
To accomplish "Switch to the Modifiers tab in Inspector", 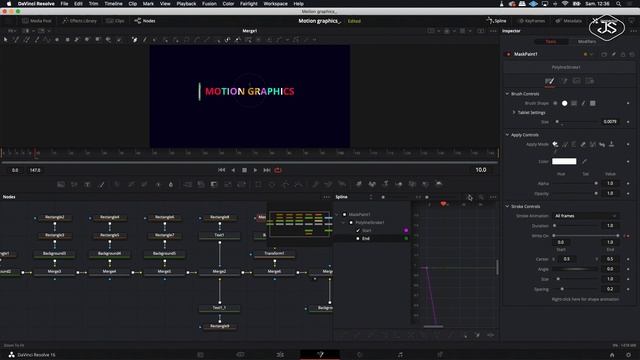I will 587,42.
